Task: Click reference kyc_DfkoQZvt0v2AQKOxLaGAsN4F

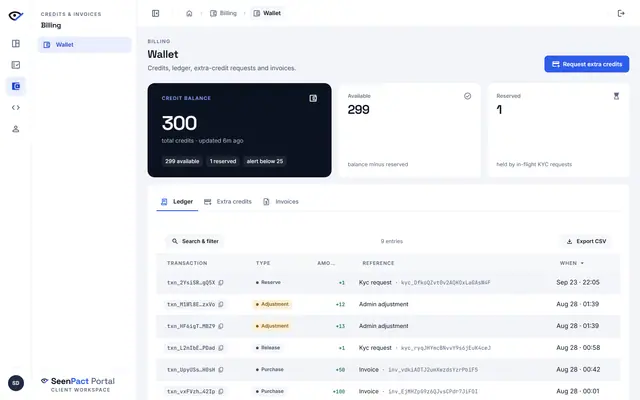Action: [446, 282]
